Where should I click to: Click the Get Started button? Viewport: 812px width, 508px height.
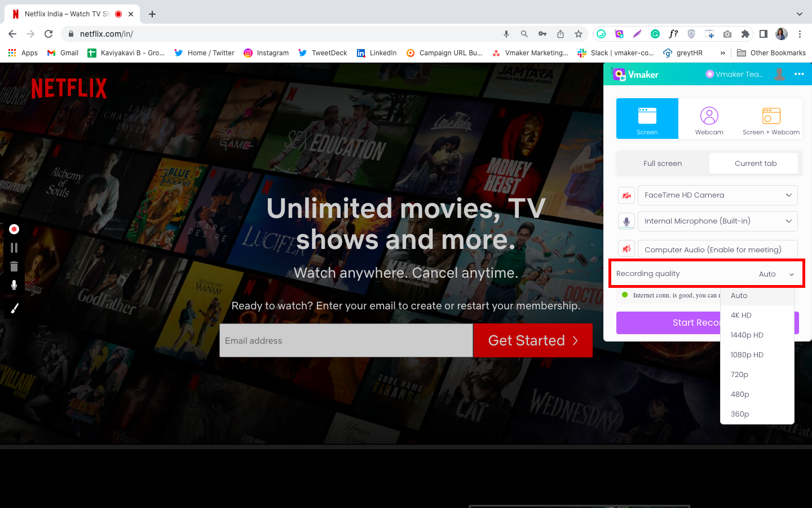(533, 340)
